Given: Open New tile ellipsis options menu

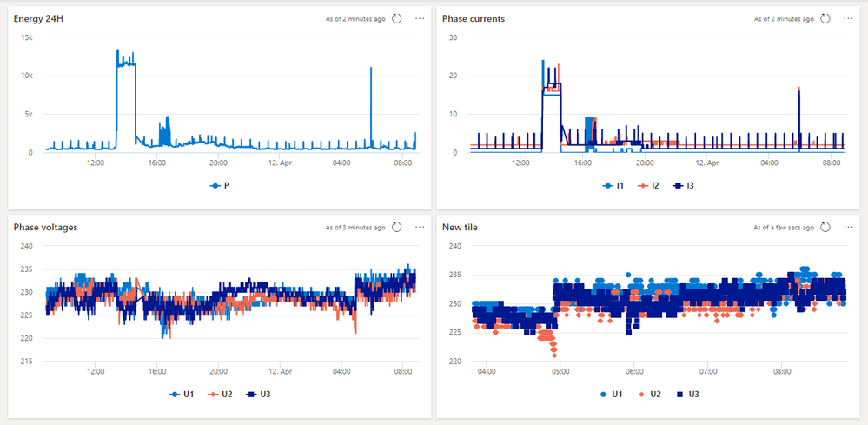Looking at the screenshot, I should [x=848, y=227].
